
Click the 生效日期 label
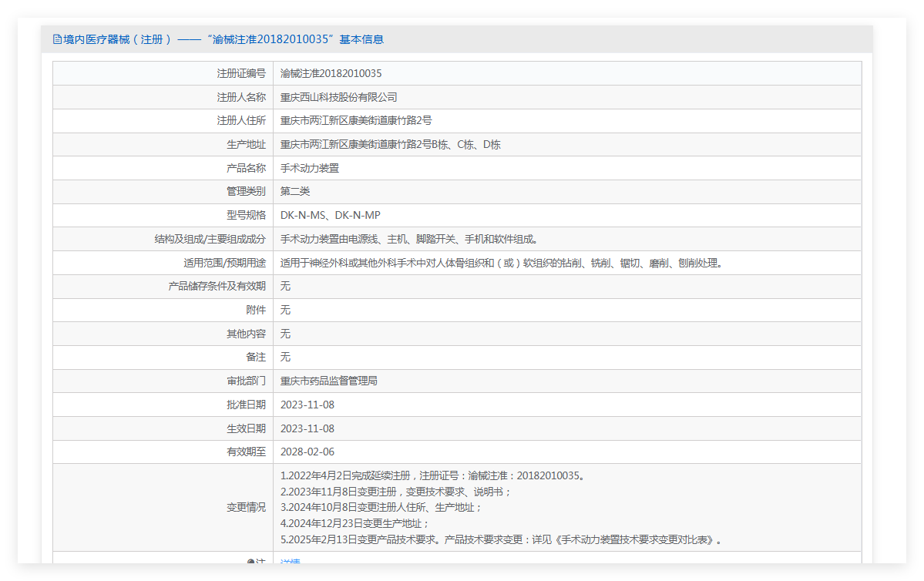pyautogui.click(x=247, y=428)
